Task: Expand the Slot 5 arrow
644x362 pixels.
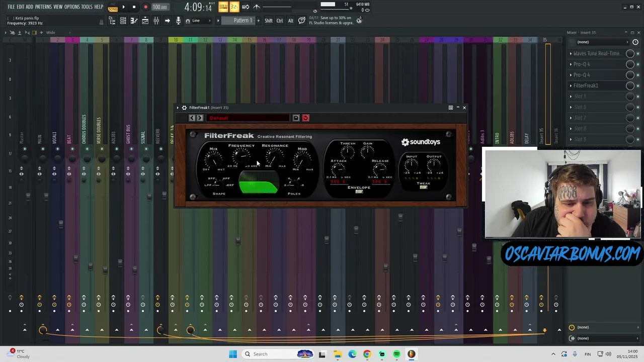Action: tap(571, 97)
